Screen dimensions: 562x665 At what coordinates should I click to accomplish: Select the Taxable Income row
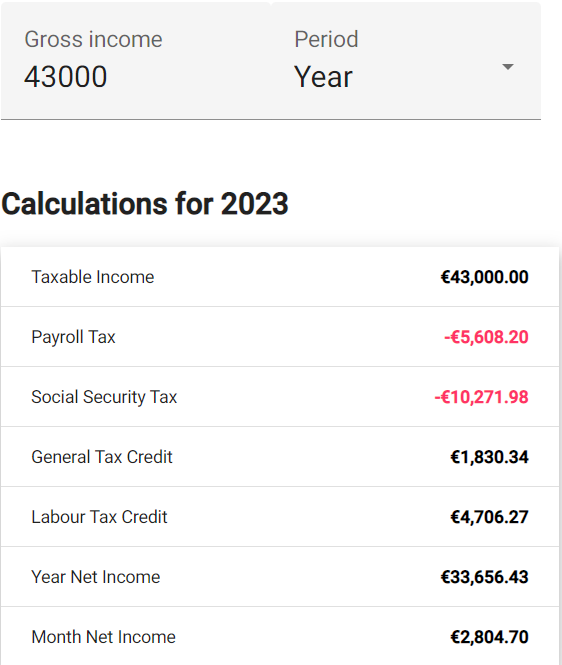tap(280, 277)
